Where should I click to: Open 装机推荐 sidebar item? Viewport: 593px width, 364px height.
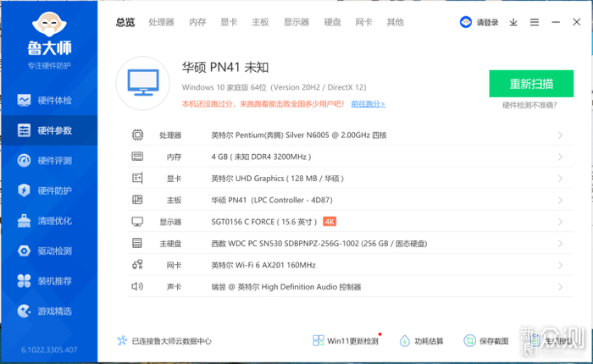pos(49,281)
